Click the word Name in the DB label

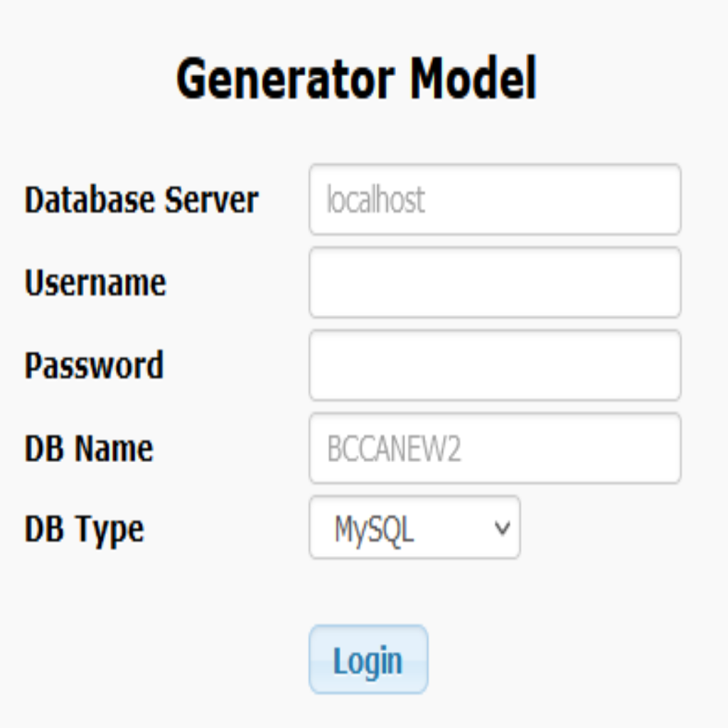114,449
